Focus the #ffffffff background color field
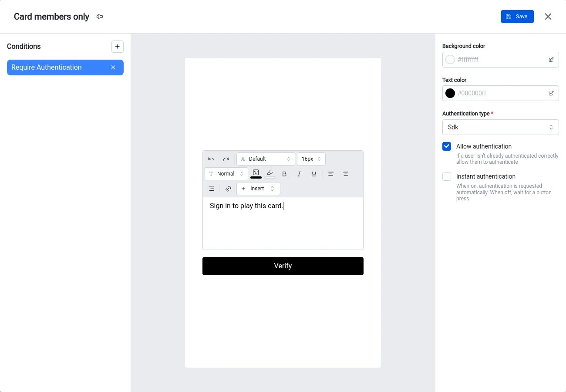The width and height of the screenshot is (566, 392). [x=501, y=60]
